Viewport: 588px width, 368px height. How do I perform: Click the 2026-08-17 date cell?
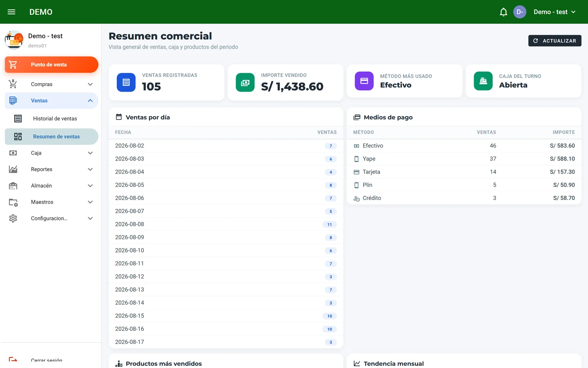130,342
